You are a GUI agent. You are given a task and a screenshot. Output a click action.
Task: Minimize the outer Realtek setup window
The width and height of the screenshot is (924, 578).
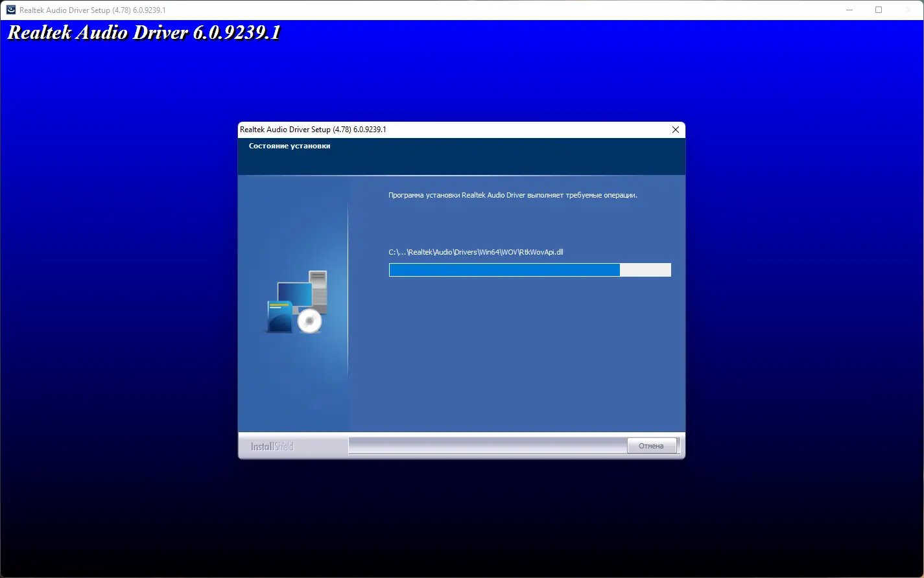click(851, 10)
